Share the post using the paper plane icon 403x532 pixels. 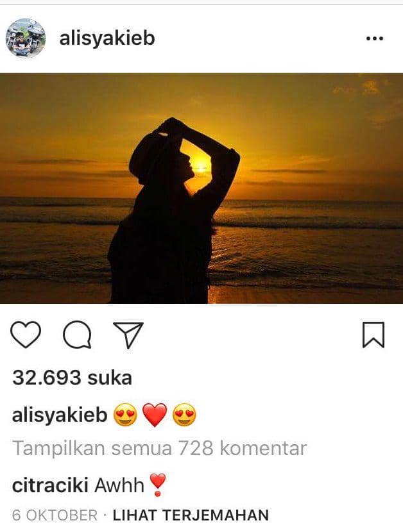coord(128,335)
